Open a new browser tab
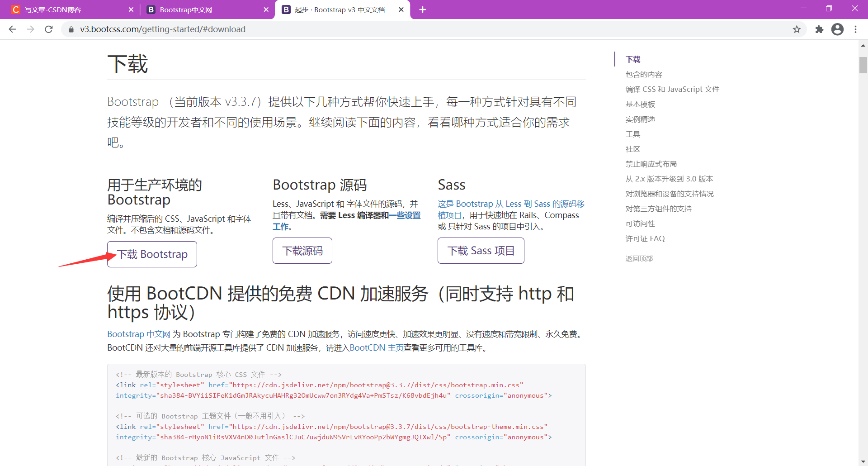Viewport: 868px width, 466px height. tap(422, 10)
